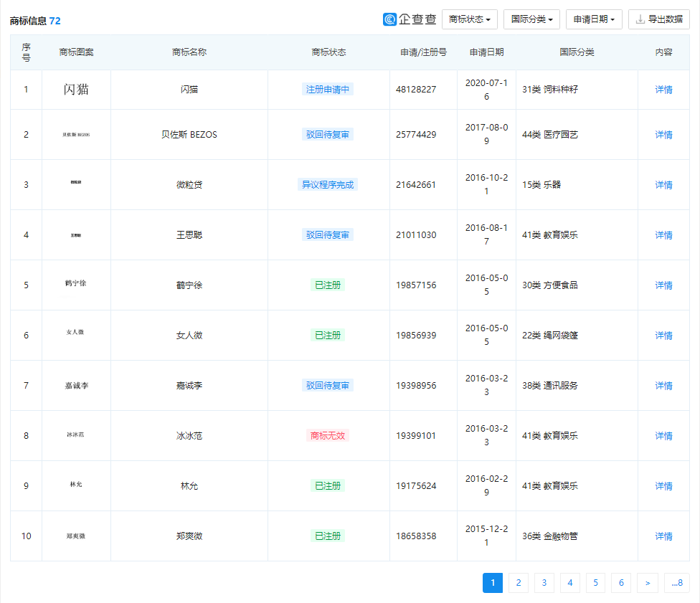The image size is (700, 603).
Task: Click trademark name 贝佐斯 BEZOS
Action: click(x=189, y=135)
